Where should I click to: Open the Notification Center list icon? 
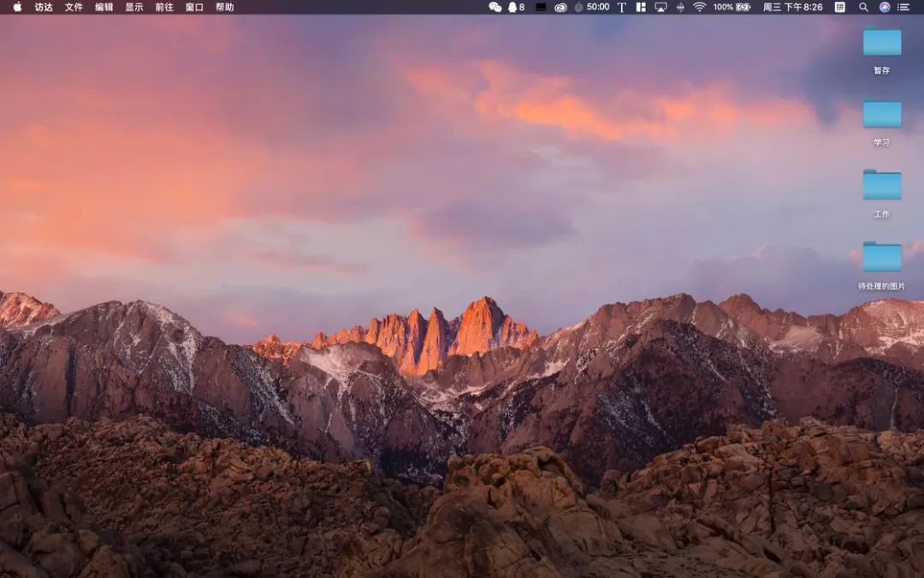pyautogui.click(x=903, y=7)
